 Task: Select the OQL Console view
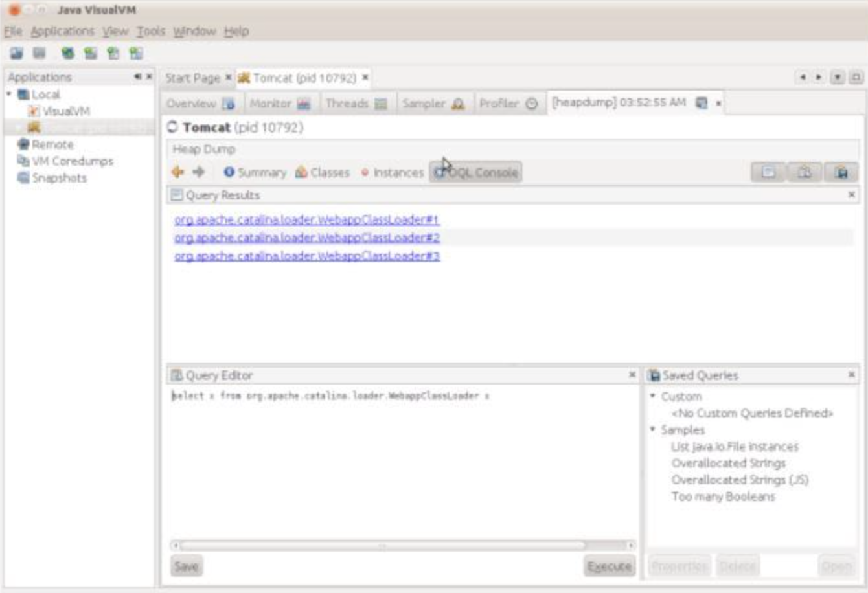coord(475,172)
